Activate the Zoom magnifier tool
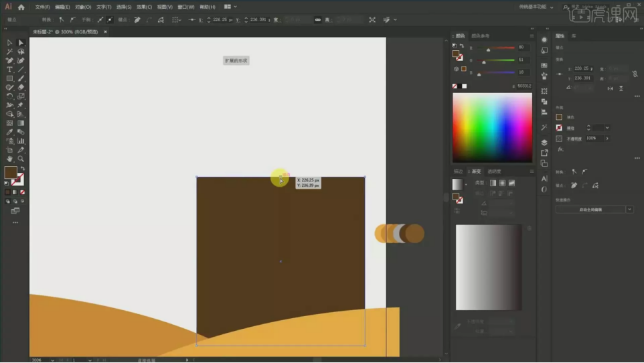644x363 pixels. [21, 159]
